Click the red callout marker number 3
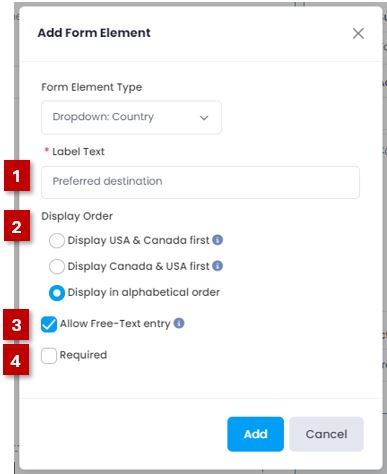The width and height of the screenshot is (387, 474). click(x=16, y=325)
